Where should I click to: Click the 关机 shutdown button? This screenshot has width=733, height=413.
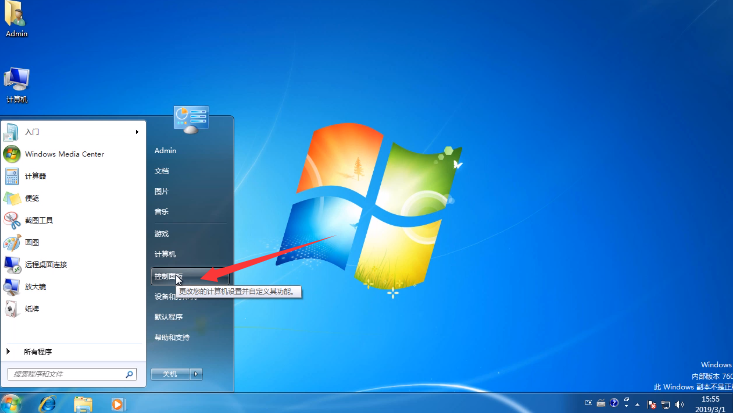pos(170,374)
